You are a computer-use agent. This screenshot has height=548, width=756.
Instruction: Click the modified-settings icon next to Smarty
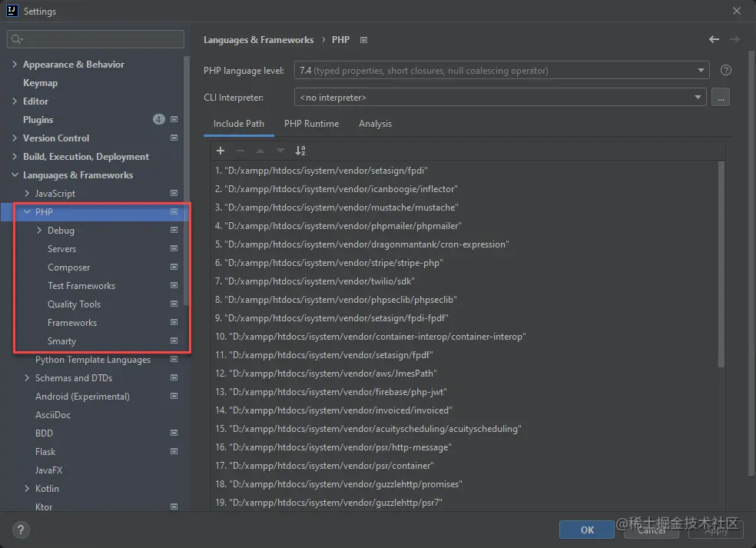click(174, 340)
